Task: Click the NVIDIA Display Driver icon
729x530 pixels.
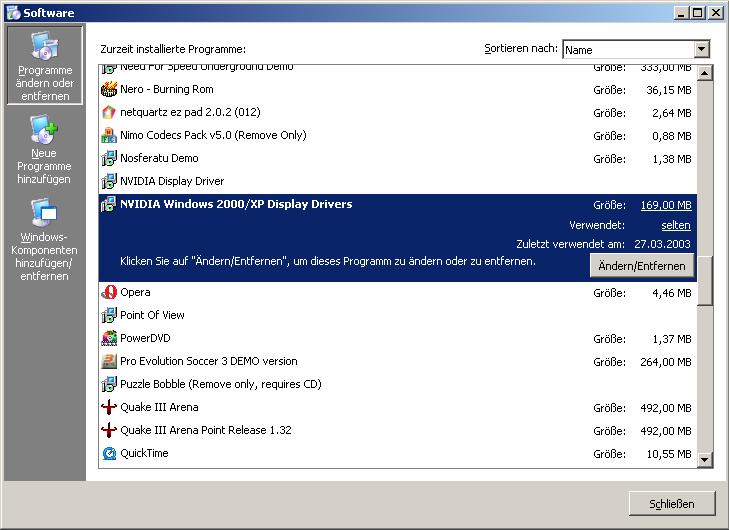Action: pos(109,181)
